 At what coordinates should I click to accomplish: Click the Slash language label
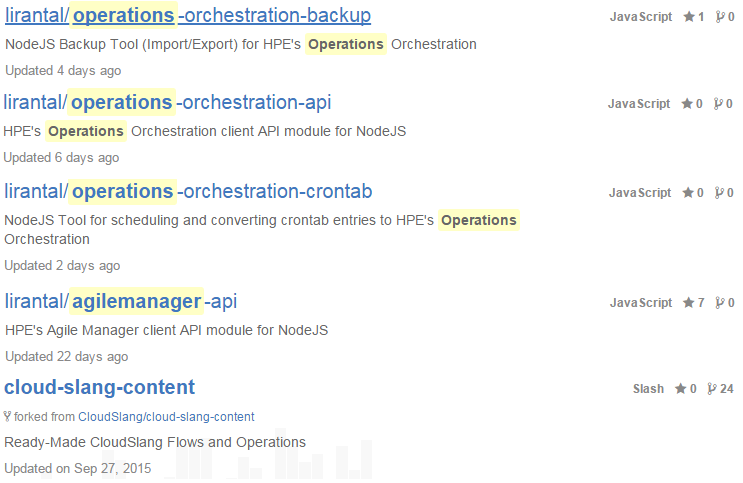[648, 389]
